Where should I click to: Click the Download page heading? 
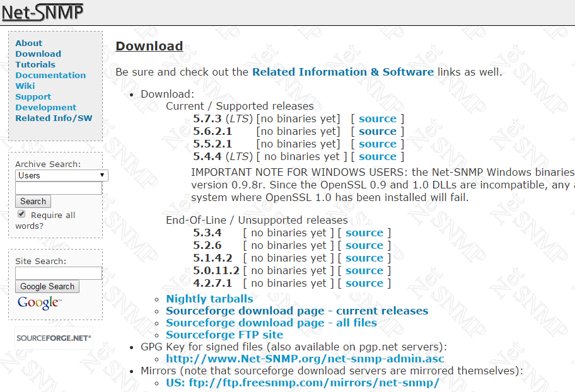click(149, 46)
